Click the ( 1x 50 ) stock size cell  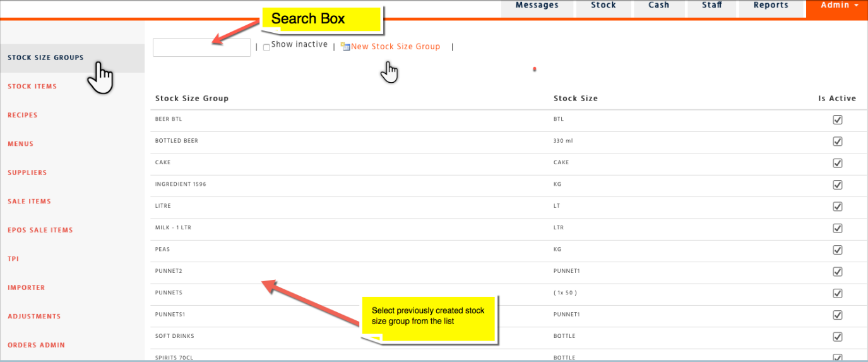(565, 293)
